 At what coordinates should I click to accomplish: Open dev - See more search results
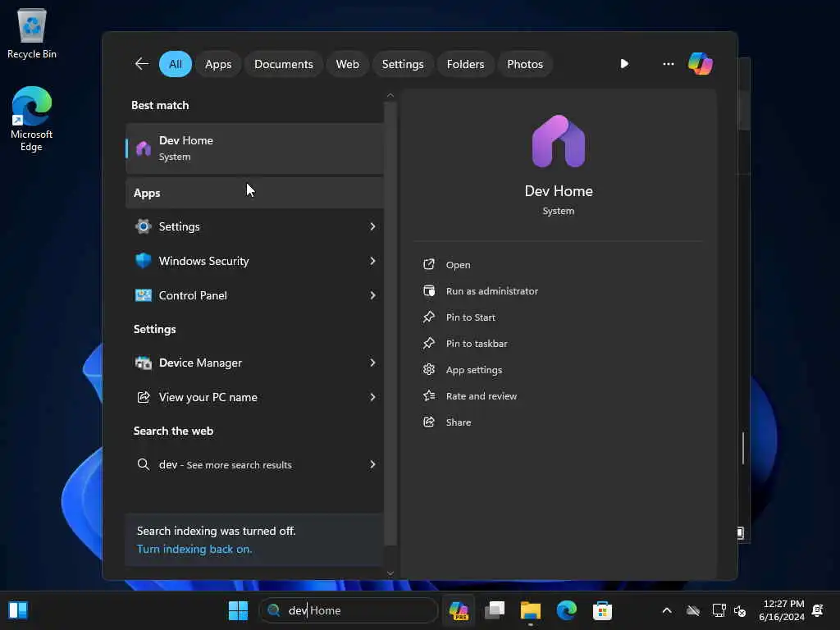tap(255, 464)
